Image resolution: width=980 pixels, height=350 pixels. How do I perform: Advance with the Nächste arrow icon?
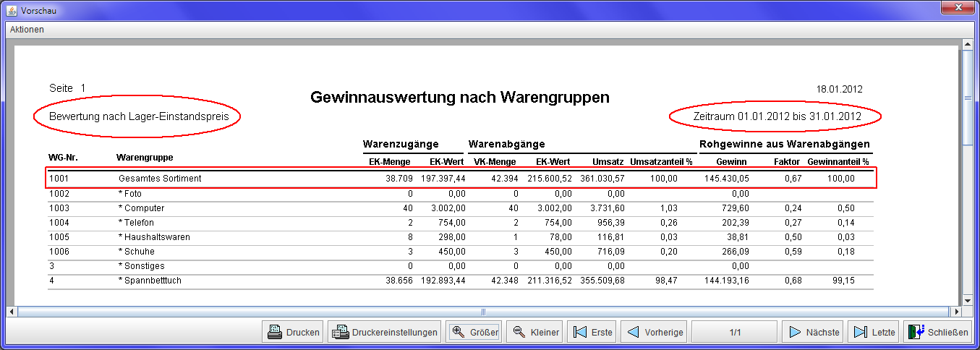(795, 333)
